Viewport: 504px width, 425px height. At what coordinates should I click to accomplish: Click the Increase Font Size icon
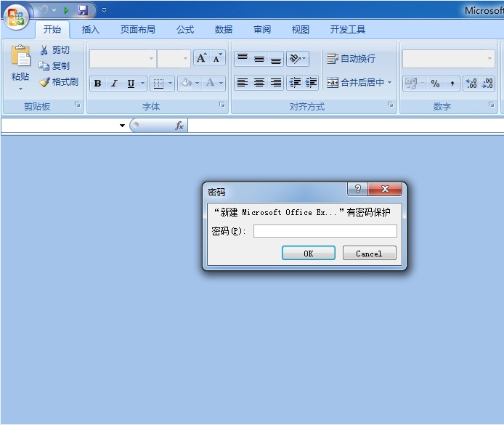click(x=202, y=58)
